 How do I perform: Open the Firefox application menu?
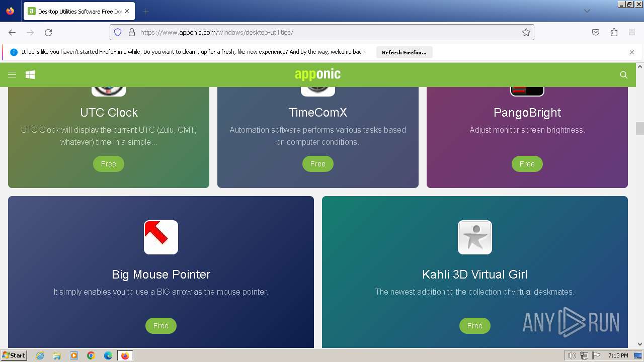(x=632, y=32)
